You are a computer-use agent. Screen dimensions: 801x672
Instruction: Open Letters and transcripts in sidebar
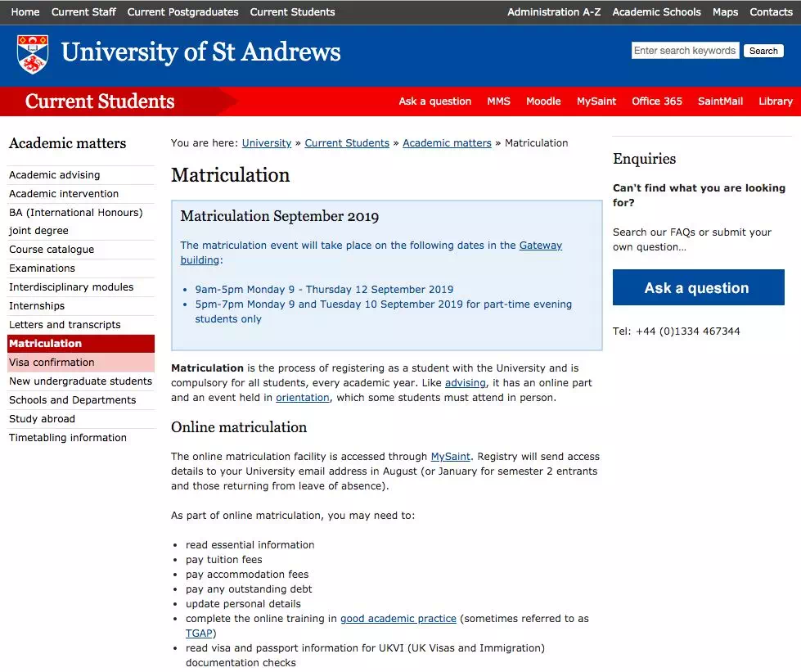coord(81,325)
